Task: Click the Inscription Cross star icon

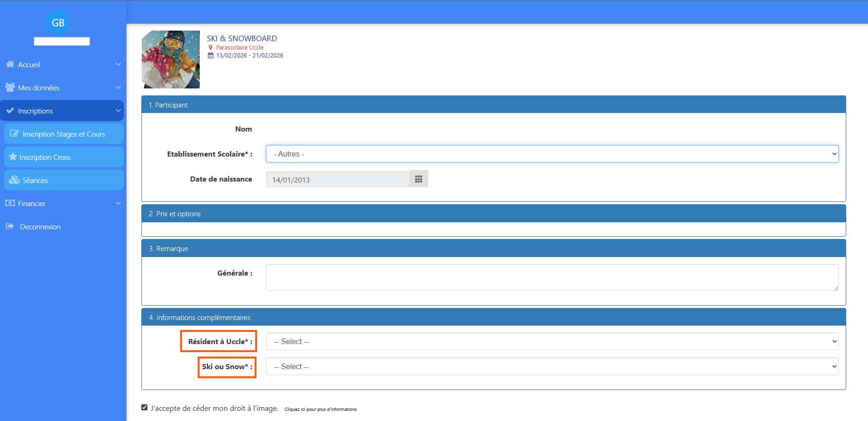Action: [13, 157]
